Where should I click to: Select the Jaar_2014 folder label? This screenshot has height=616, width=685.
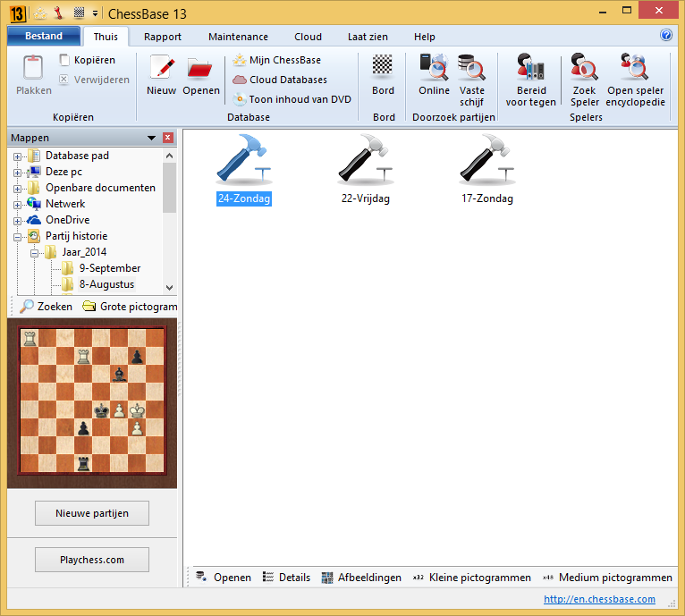(84, 252)
